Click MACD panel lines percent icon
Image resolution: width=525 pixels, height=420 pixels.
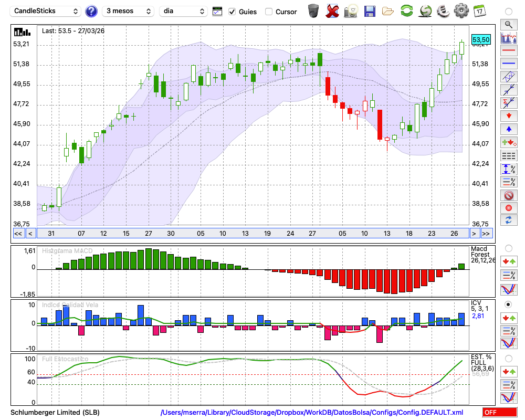click(509, 275)
